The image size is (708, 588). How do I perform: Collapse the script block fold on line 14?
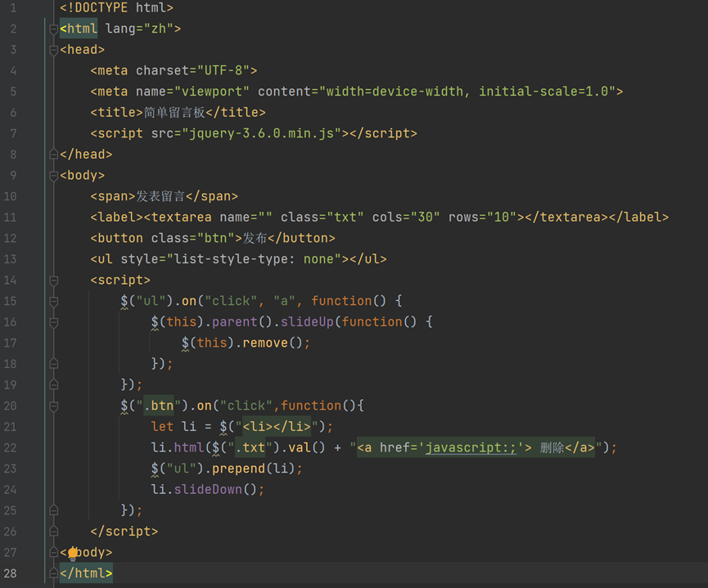(x=53, y=281)
